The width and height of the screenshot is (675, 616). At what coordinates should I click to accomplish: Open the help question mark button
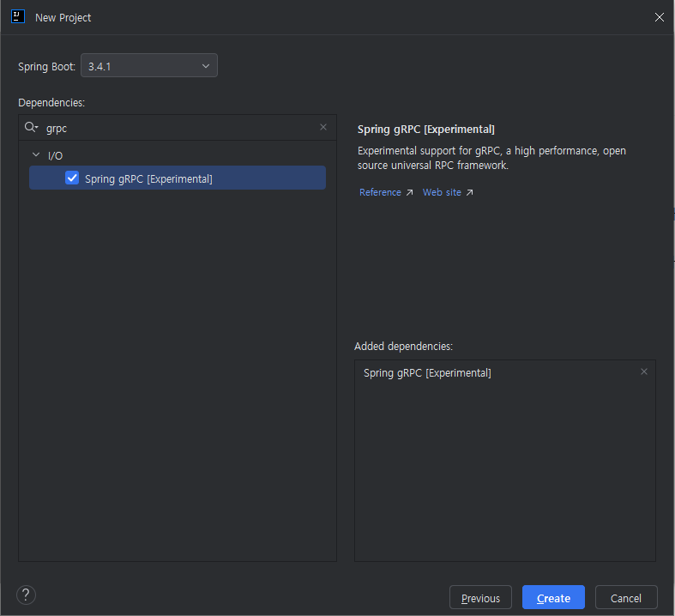pyautogui.click(x=26, y=595)
